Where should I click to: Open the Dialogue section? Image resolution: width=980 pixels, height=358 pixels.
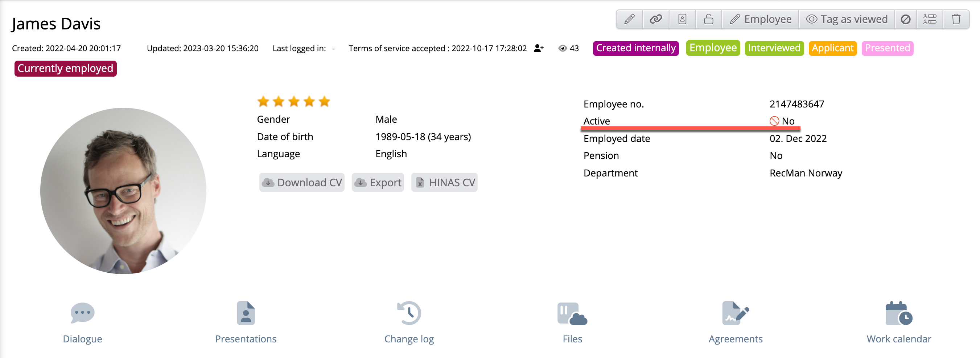click(x=82, y=322)
